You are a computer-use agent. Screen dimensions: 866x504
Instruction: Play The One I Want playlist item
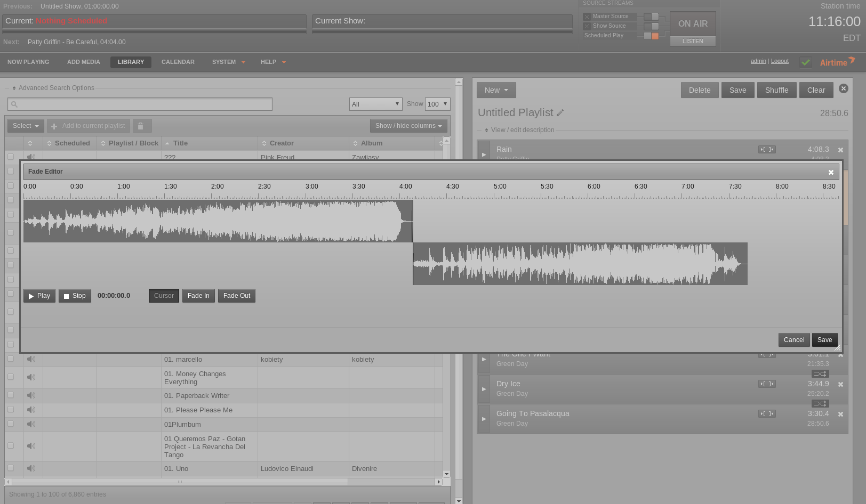coord(484,361)
